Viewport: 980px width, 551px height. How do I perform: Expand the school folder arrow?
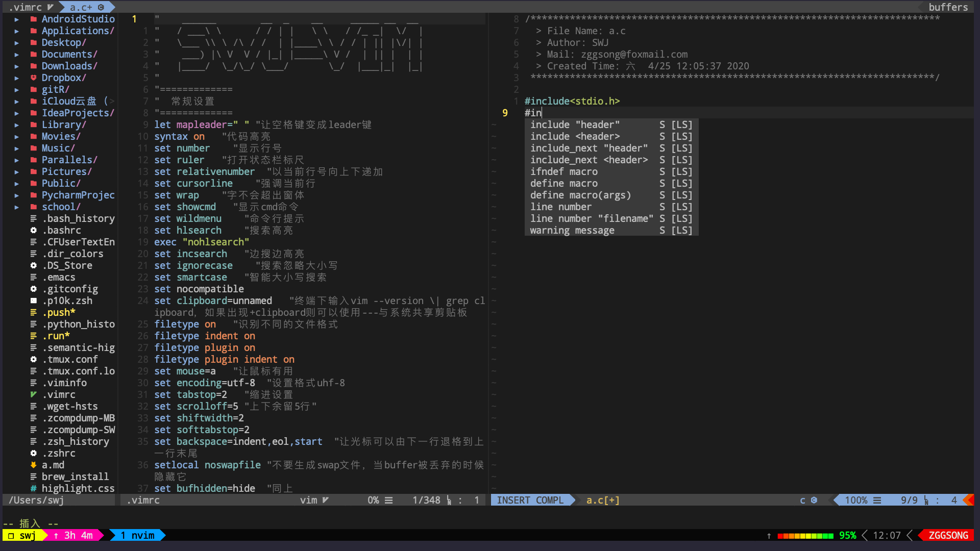click(x=17, y=207)
